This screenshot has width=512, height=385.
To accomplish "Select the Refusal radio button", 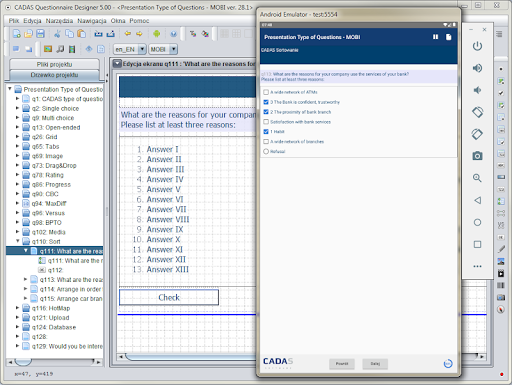I will [266, 151].
